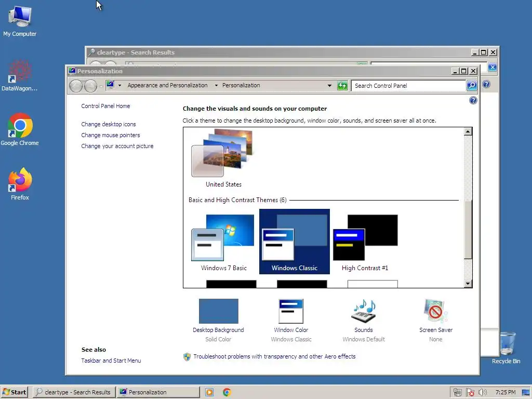Click the theme list scrollbar thumb
The width and height of the screenshot is (532, 399).
click(468, 229)
